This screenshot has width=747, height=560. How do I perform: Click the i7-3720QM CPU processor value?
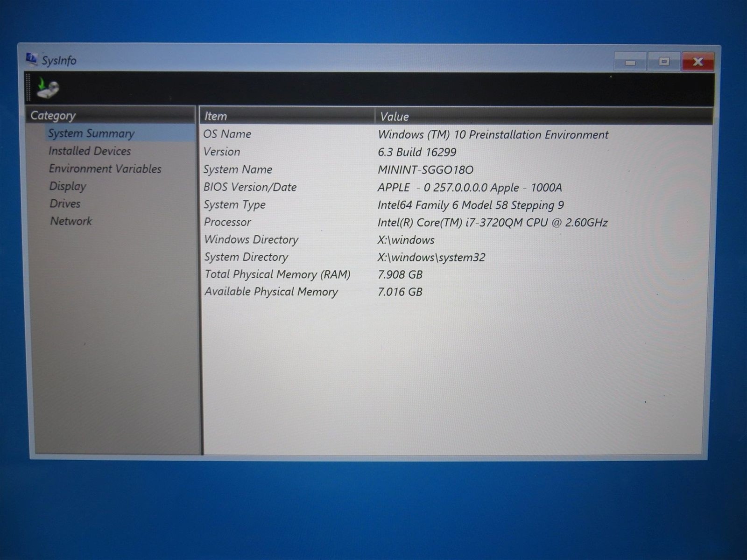493,223
